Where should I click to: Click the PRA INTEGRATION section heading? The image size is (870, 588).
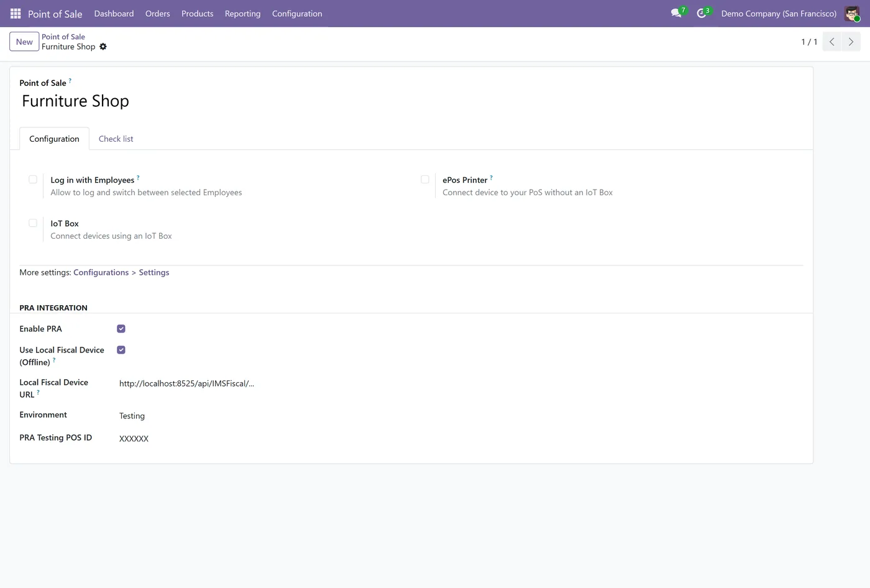point(53,308)
